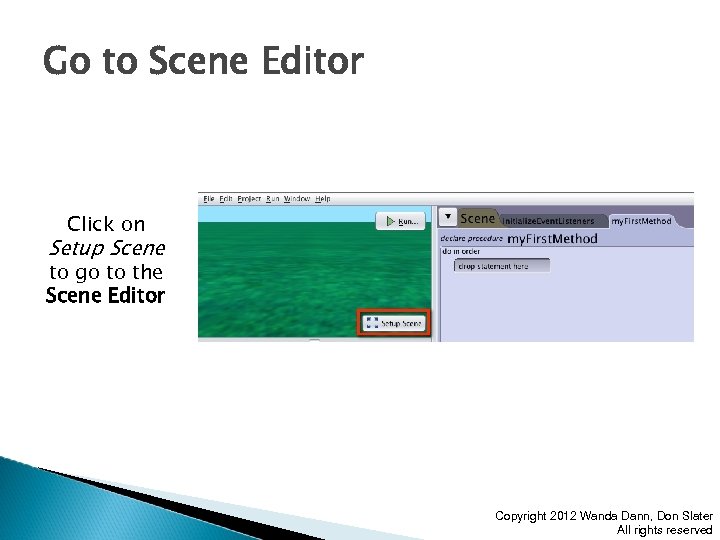
Task: Click the 'drop statement here' placeholder
Action: click(501, 266)
